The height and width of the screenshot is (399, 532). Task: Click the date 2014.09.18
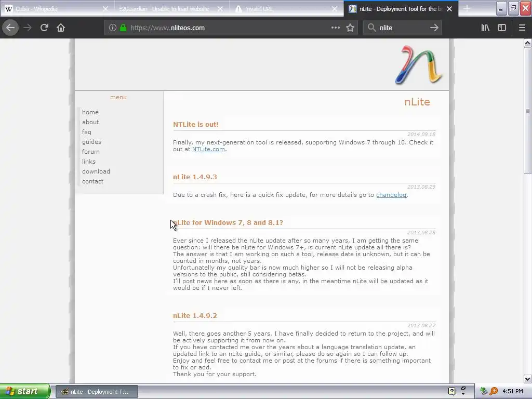(421, 135)
